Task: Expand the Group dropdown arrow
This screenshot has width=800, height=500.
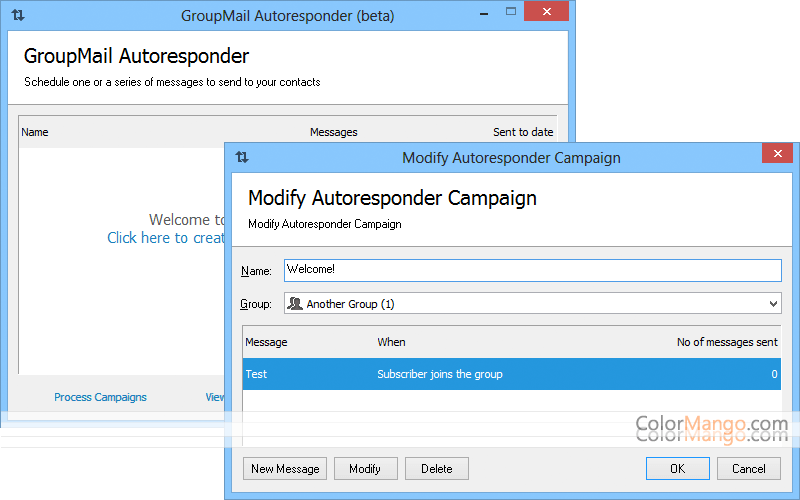Action: click(772, 304)
